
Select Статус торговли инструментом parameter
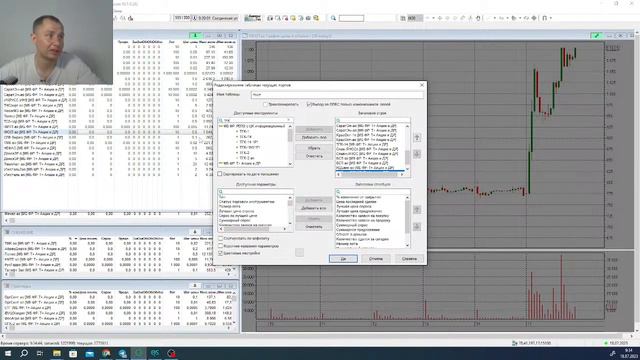click(247, 202)
